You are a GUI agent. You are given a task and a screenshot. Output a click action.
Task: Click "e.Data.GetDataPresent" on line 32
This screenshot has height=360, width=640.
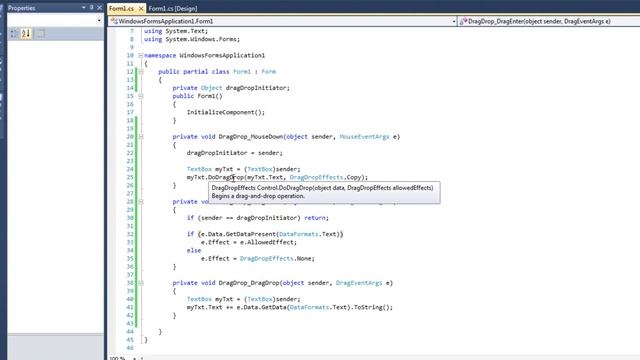tap(238, 234)
